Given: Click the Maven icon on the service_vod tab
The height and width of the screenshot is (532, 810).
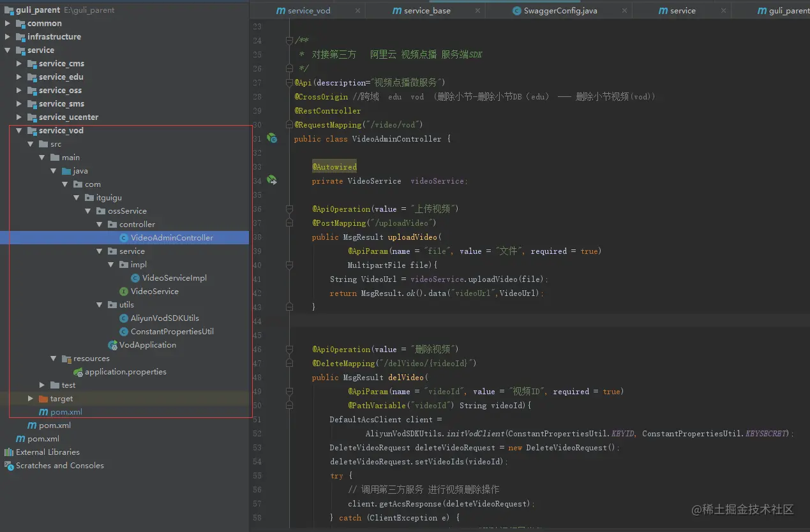Looking at the screenshot, I should click(281, 11).
